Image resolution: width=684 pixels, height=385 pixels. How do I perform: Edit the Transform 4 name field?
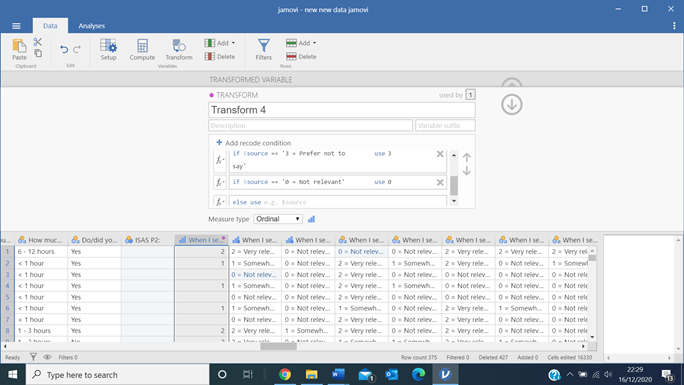pyautogui.click(x=342, y=110)
